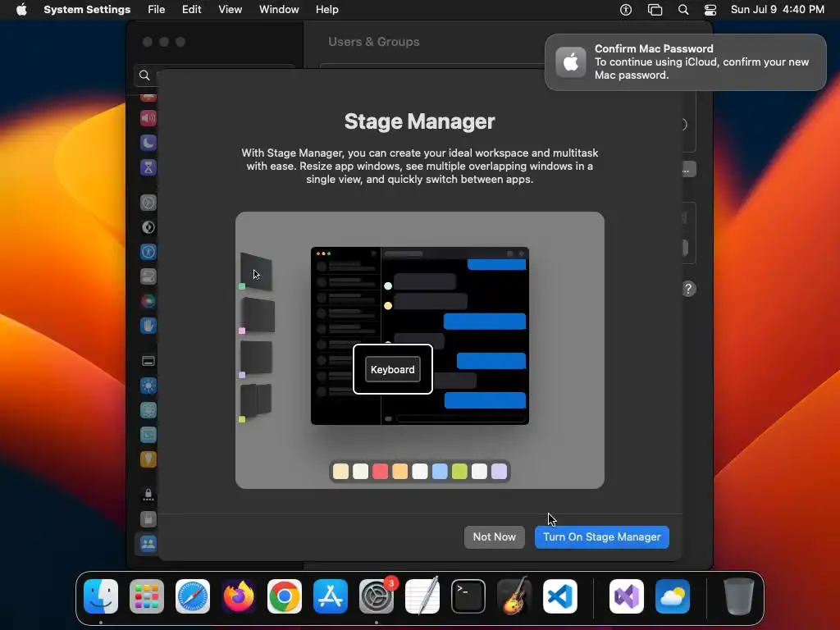This screenshot has width=840, height=630.
Task: Open Screen Saver settings in sidebar
Action: (148, 435)
